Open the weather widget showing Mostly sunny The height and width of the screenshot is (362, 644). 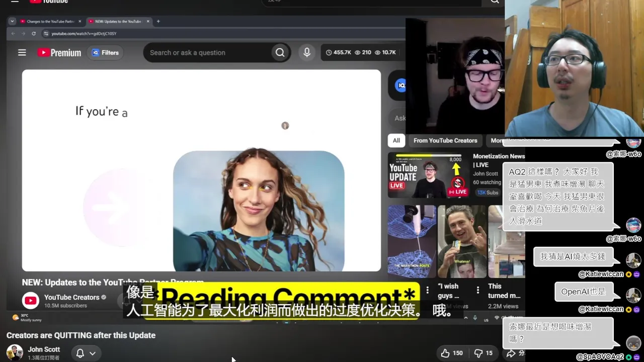[27, 318]
